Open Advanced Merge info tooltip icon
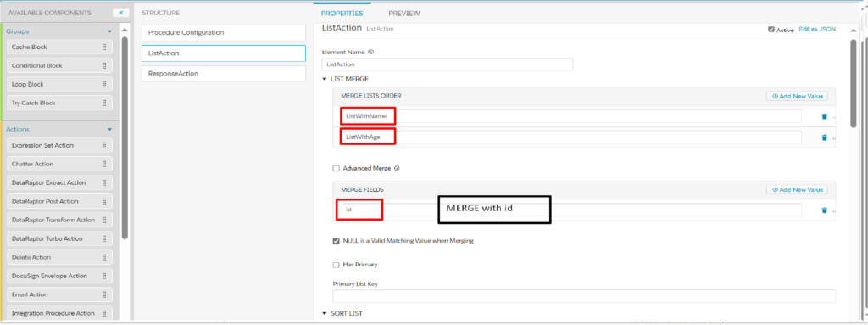This screenshot has width=868, height=325. [x=397, y=168]
